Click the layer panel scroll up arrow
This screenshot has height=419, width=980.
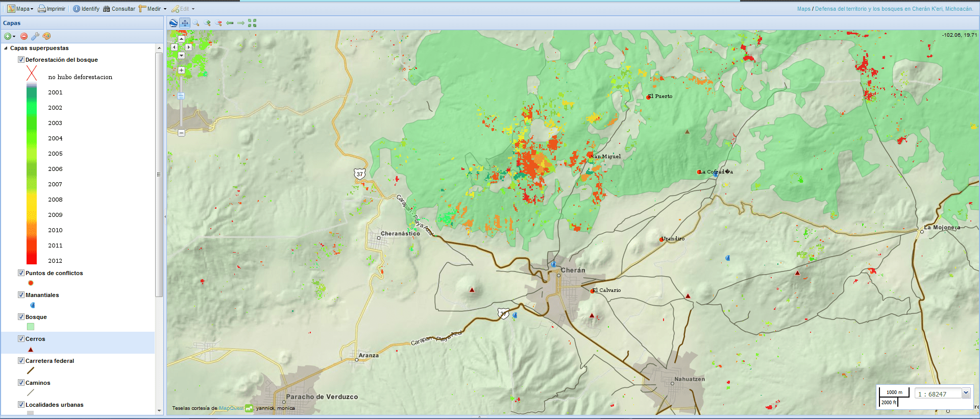coord(159,48)
